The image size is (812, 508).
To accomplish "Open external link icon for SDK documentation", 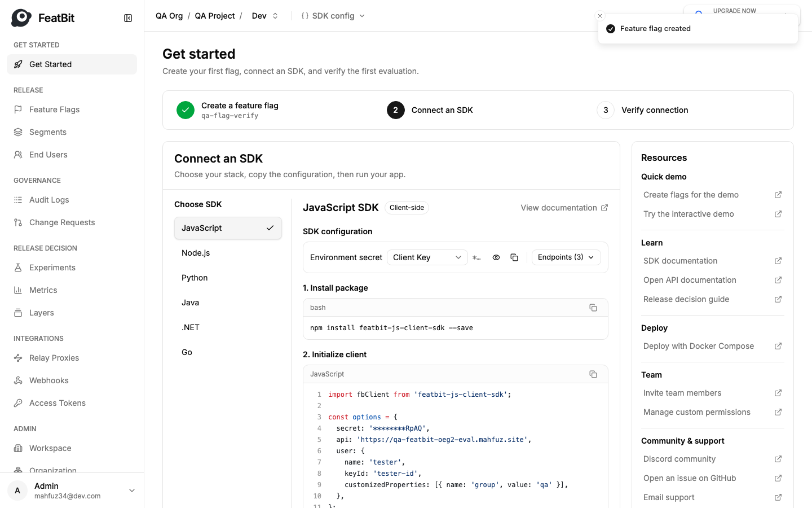I will [778, 261].
